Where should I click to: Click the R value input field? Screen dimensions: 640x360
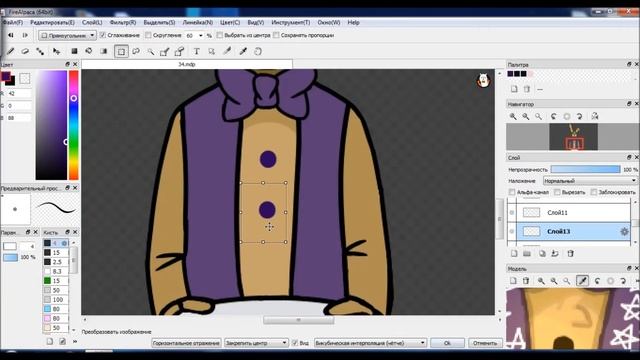click(19, 93)
